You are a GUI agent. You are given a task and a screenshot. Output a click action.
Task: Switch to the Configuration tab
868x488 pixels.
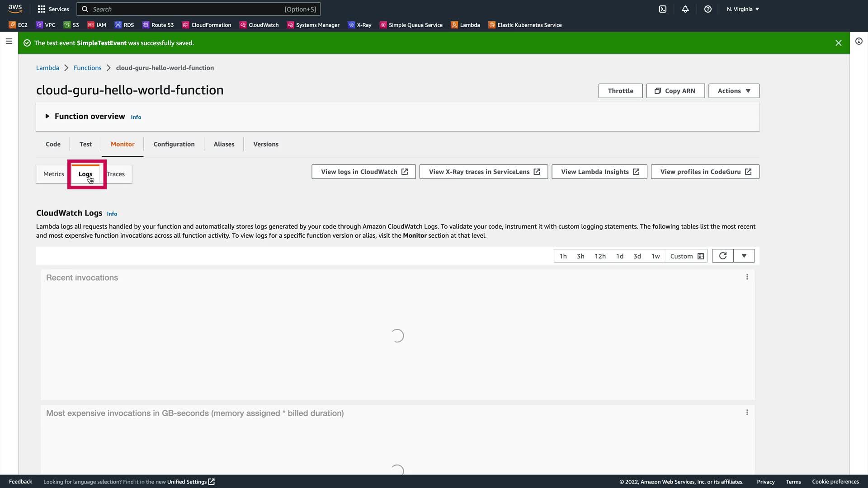coord(174,144)
